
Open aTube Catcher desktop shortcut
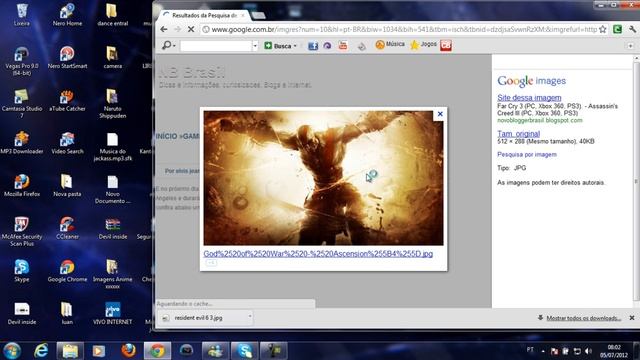67,100
